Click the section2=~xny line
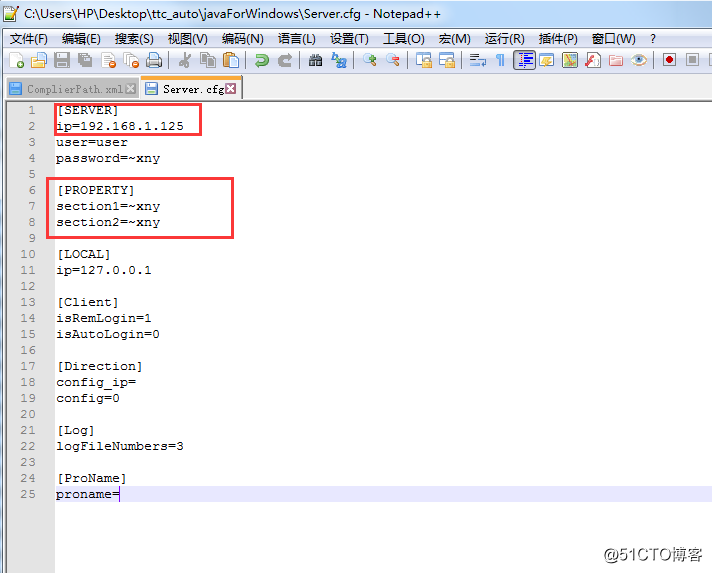The width and height of the screenshot is (712, 573). click(108, 222)
